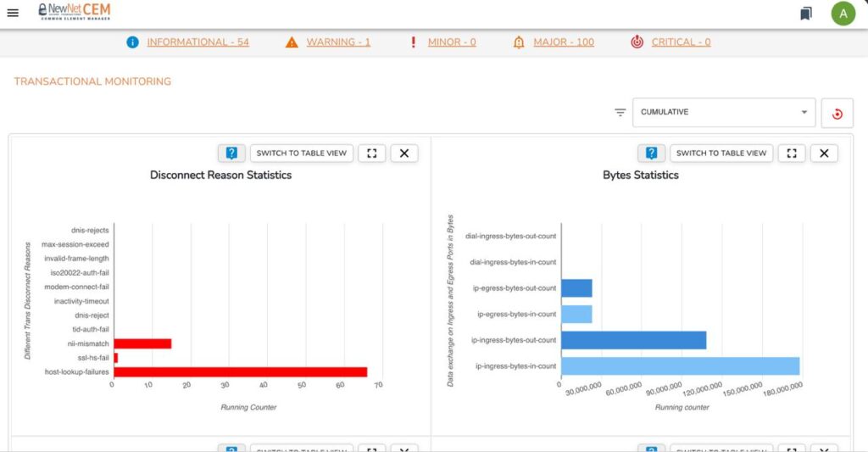Open the MINOR - 0 alarms link
Image resolution: width=868 pixels, height=452 pixels.
pos(452,42)
